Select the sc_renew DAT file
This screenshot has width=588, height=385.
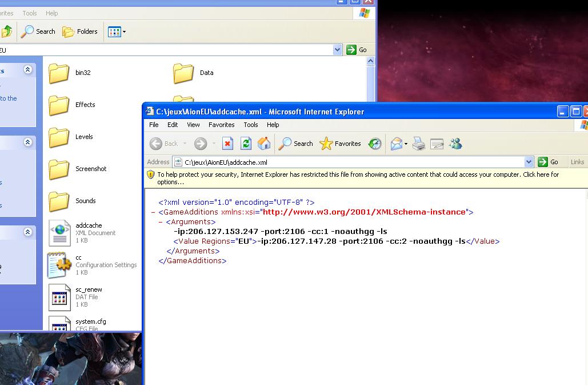[x=75, y=297]
